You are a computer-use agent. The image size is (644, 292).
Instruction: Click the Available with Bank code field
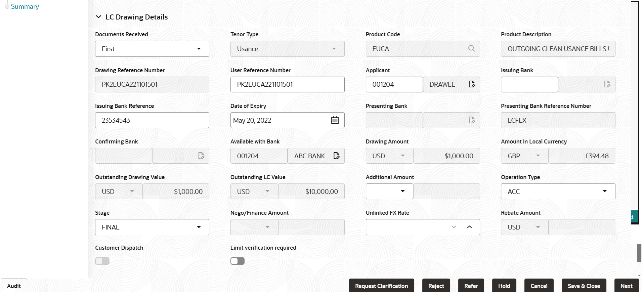(x=259, y=156)
